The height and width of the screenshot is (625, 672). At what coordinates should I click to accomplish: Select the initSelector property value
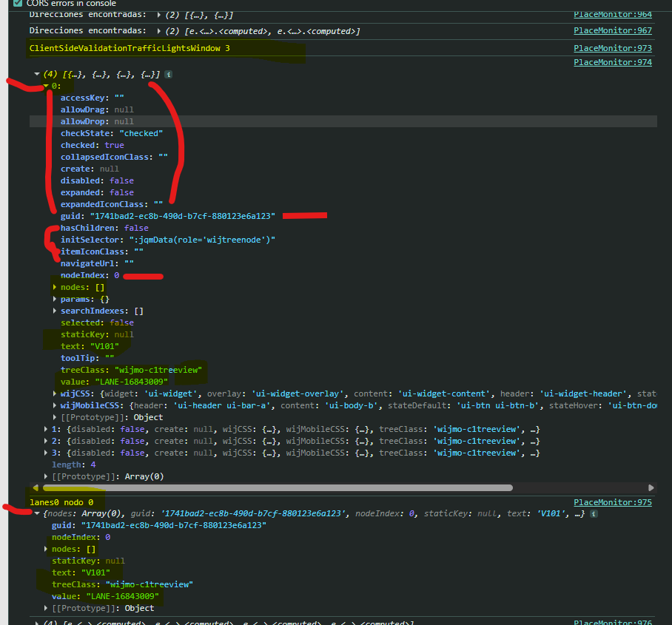point(202,240)
